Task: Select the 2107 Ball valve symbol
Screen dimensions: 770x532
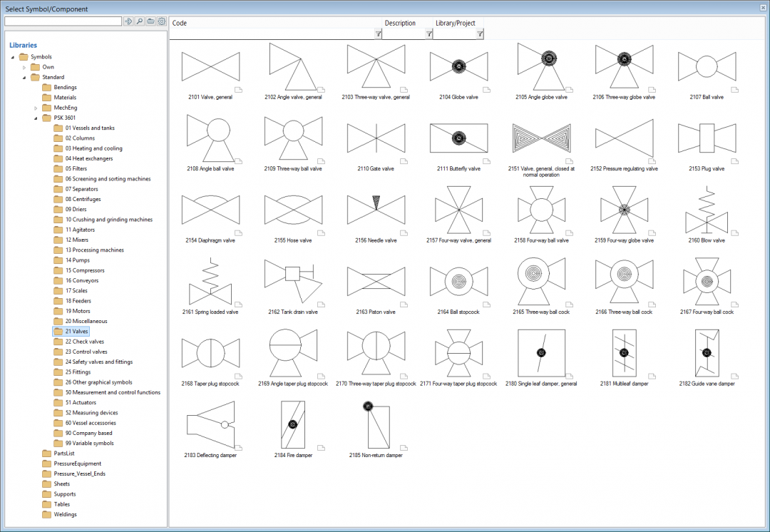Action: tap(706, 66)
